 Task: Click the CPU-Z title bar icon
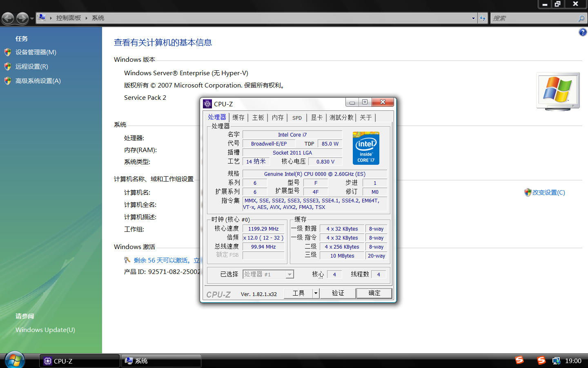tap(207, 103)
